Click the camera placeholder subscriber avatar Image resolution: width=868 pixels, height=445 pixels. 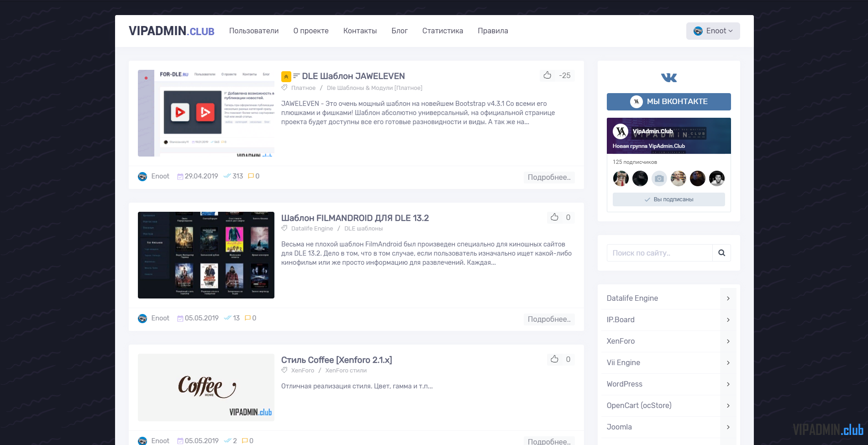(x=659, y=178)
